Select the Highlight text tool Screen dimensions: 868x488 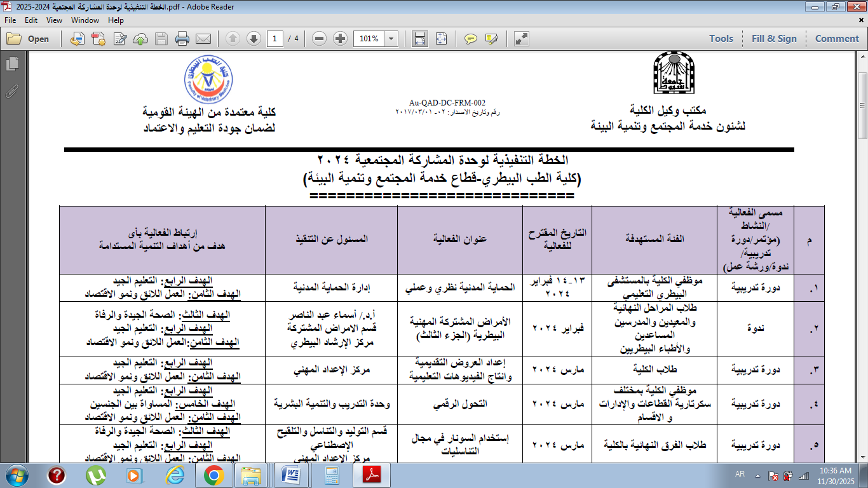[x=491, y=39]
